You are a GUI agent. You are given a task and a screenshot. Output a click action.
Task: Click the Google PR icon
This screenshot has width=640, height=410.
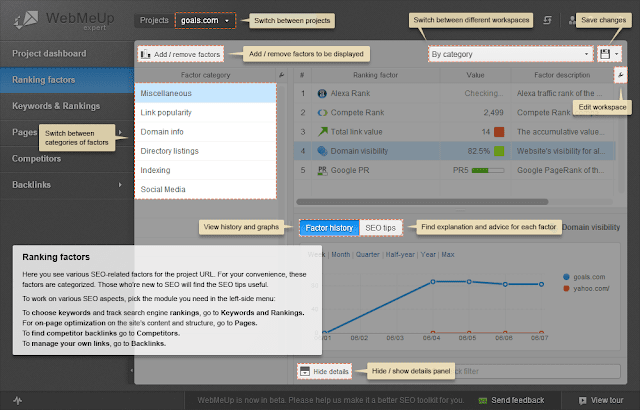click(x=322, y=170)
